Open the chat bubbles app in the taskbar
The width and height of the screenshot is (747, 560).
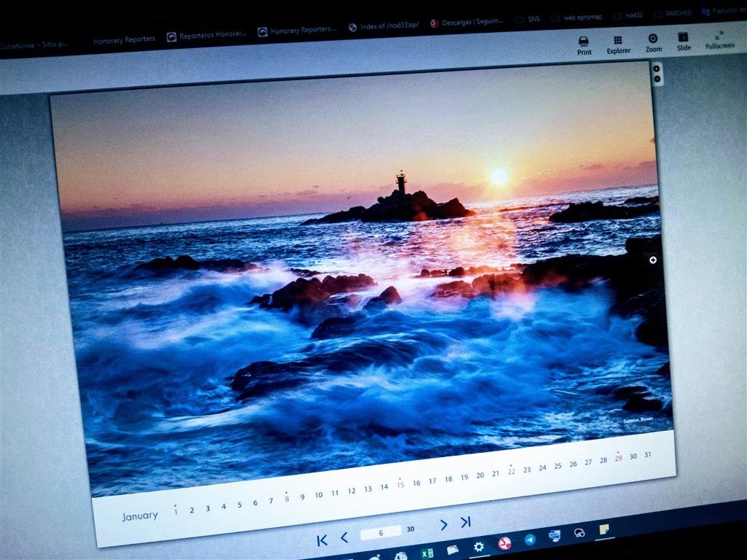[579, 532]
